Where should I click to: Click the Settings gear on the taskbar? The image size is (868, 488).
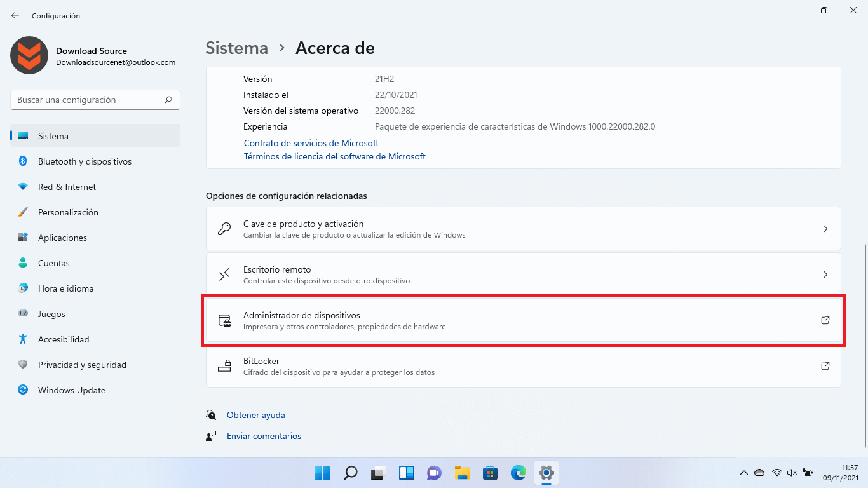pyautogui.click(x=546, y=473)
